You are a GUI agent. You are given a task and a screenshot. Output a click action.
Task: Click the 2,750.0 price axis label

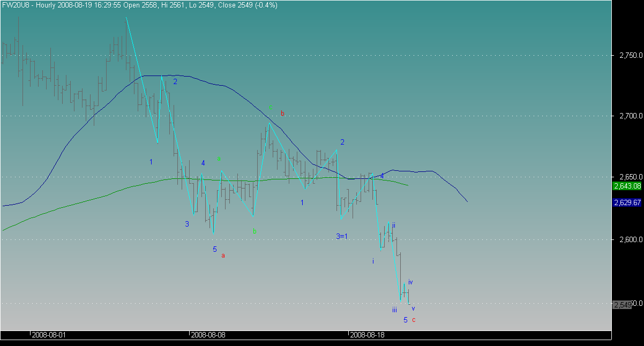pyautogui.click(x=631, y=55)
